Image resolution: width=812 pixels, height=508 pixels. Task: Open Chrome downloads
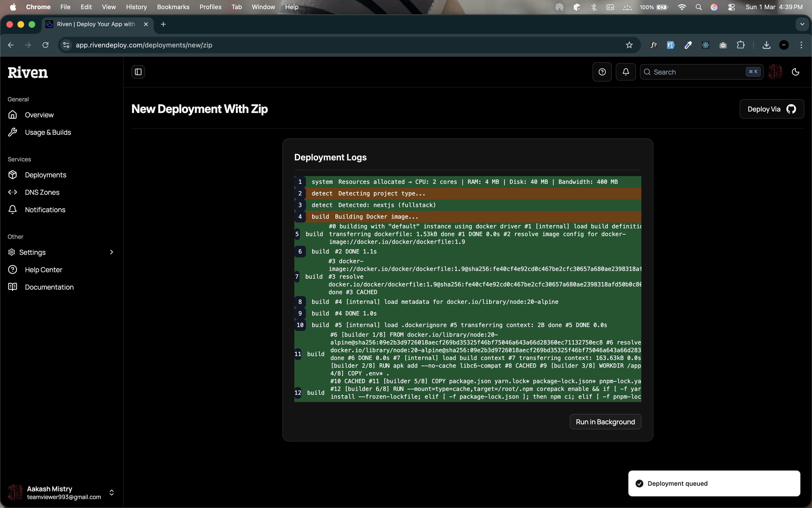(766, 45)
